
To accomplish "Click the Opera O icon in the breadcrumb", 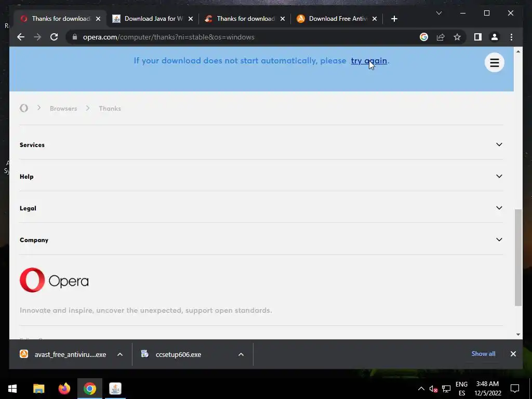I will [24, 108].
